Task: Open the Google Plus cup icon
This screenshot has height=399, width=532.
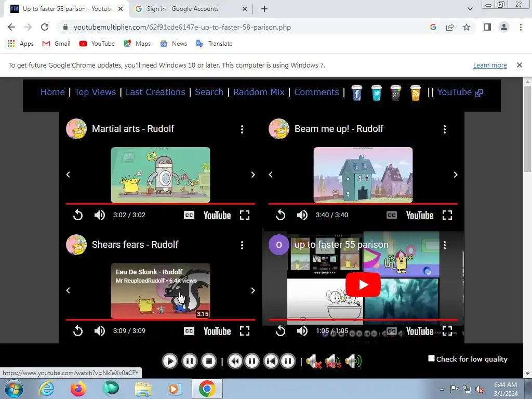Action: [x=395, y=92]
